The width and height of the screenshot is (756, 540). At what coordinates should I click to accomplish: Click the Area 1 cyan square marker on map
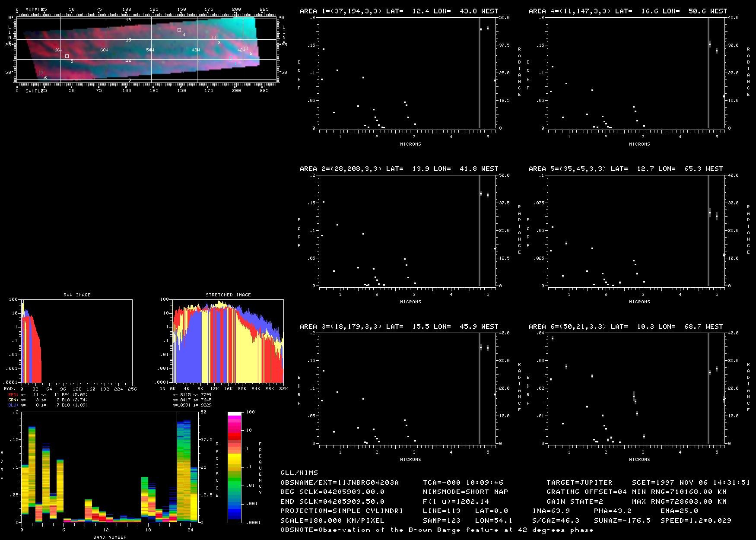231,58
